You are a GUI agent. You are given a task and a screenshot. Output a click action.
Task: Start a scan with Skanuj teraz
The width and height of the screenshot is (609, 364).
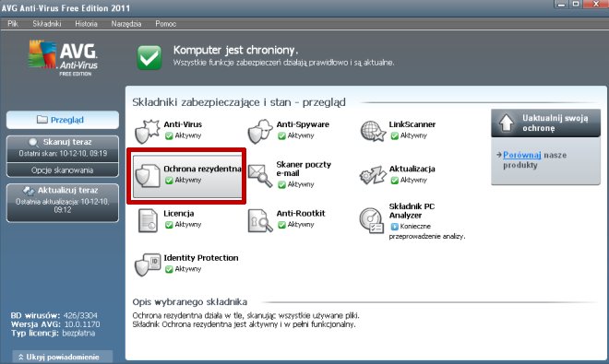tap(63, 148)
